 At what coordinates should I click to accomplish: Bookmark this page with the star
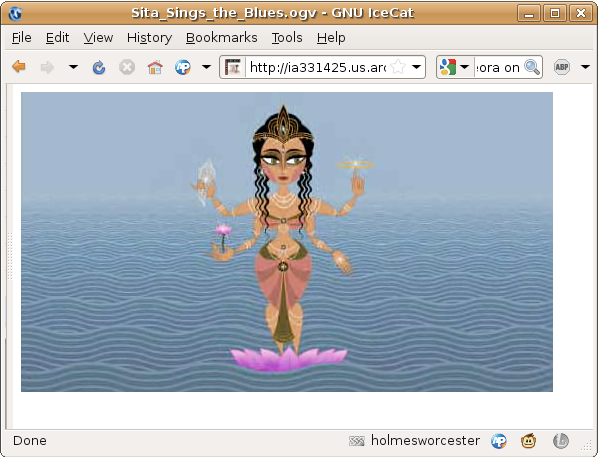coord(398,67)
